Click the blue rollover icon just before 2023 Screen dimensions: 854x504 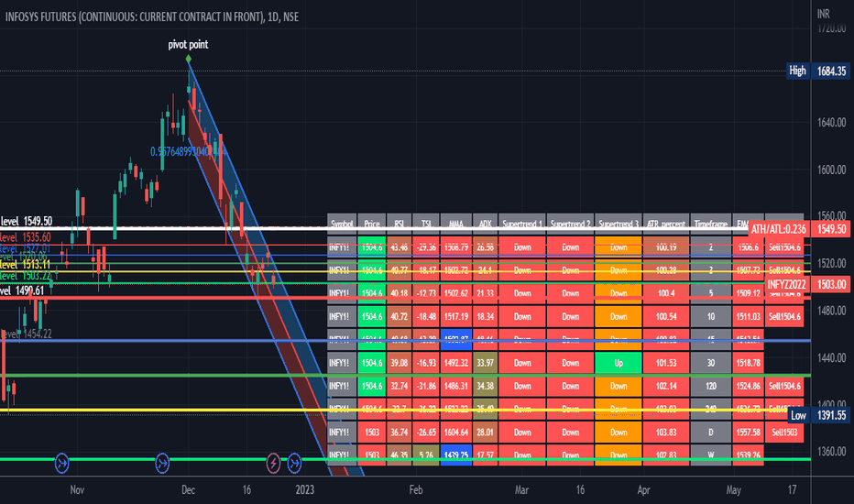pyautogui.click(x=294, y=463)
